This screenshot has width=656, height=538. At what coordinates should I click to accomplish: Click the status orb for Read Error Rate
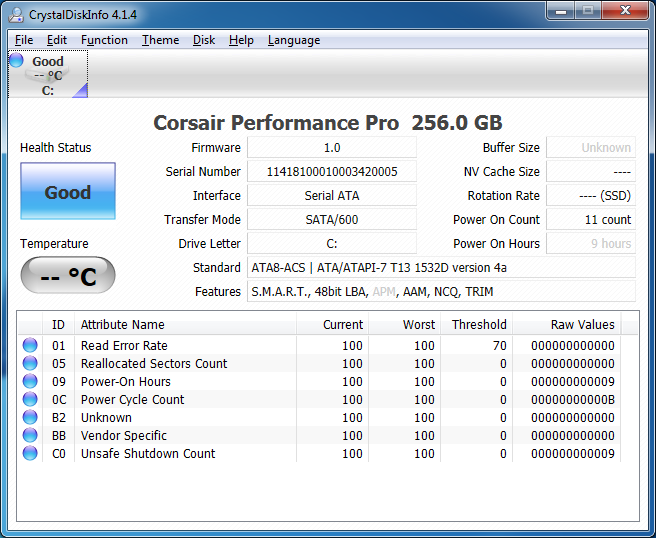coord(30,345)
